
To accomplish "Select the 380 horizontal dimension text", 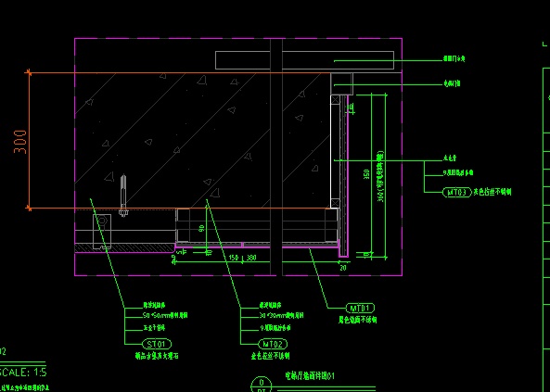I will tap(251, 258).
